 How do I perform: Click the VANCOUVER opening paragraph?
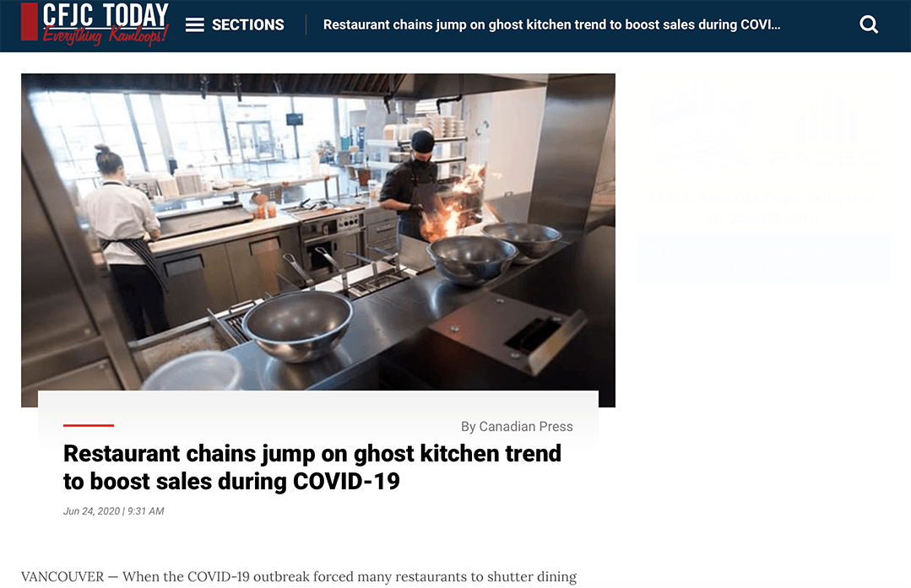pyautogui.click(x=299, y=576)
